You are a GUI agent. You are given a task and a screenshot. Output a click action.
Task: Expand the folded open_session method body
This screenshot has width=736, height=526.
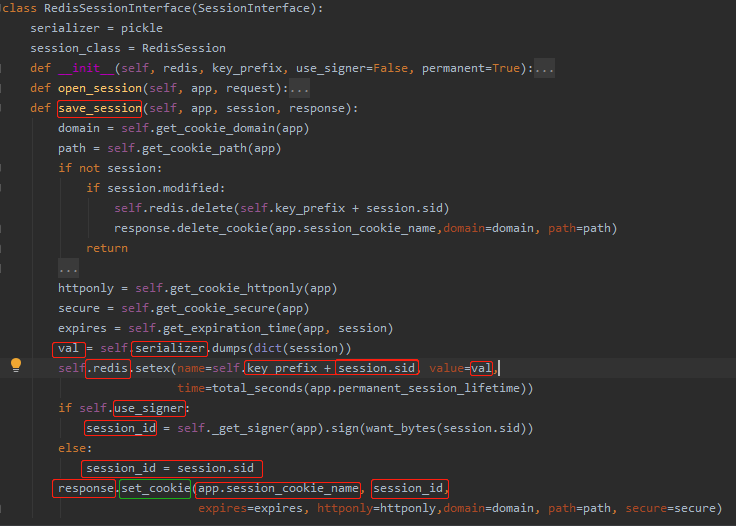(x=299, y=89)
